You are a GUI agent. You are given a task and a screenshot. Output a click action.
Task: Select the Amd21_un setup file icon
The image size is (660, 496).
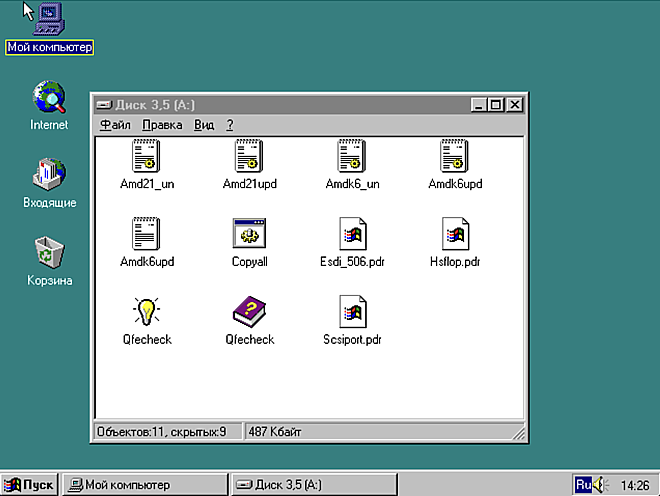coord(146,155)
